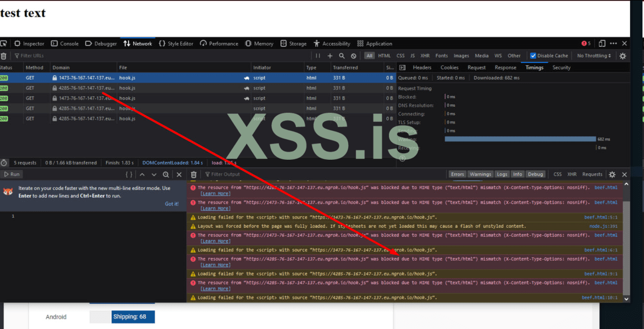Open node.js:391 source link
Screen dimensions: 644x329
tap(603, 226)
